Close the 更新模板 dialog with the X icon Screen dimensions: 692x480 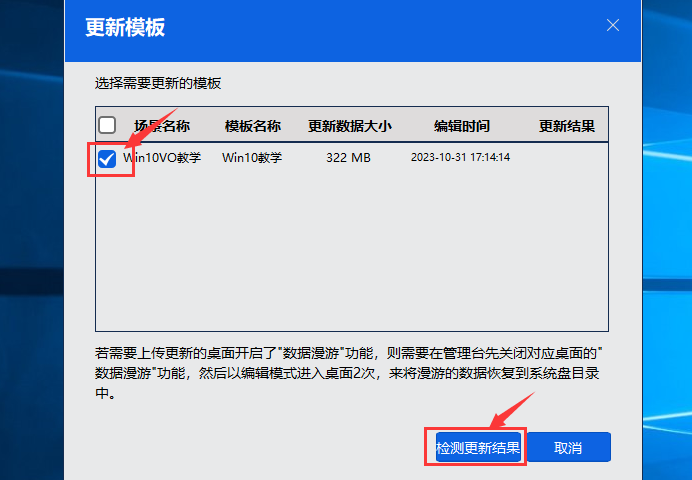[613, 25]
